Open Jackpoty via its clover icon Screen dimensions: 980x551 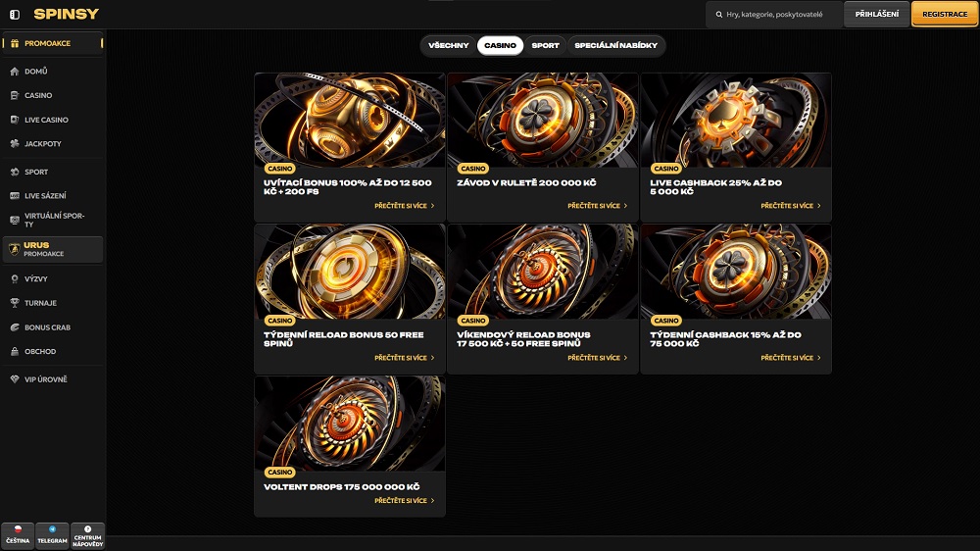(x=15, y=143)
